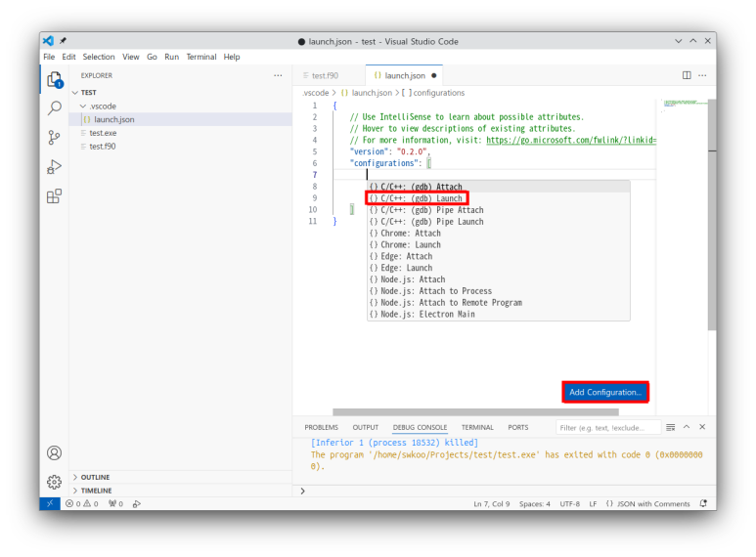Viewport: 756px width, 557px height.
Task: Switch to the test.f90 editor tab
Action: click(330, 75)
